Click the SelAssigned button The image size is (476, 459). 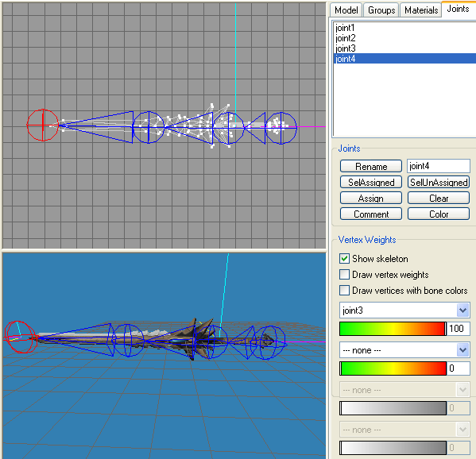pyautogui.click(x=371, y=183)
